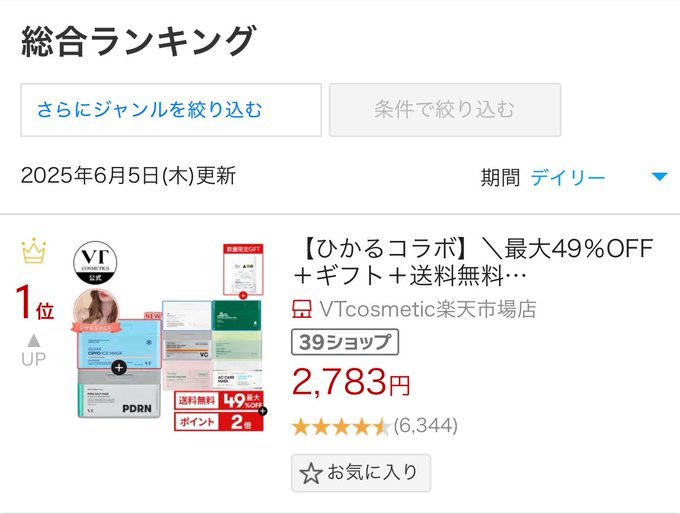Click the 39ショップ badge
The width and height of the screenshot is (680, 514).
[345, 342]
